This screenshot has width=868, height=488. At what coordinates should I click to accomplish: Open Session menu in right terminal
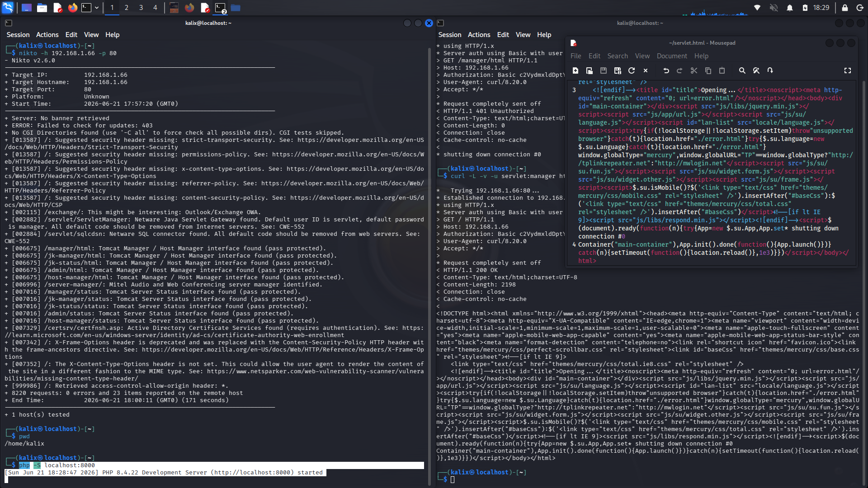[450, 35]
